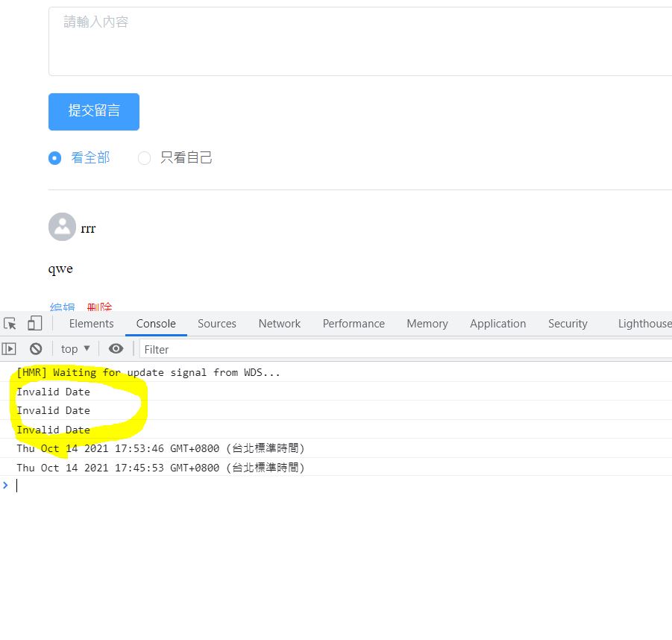Create live expression with eye icon
The width and height of the screenshot is (672, 640).
click(x=116, y=349)
